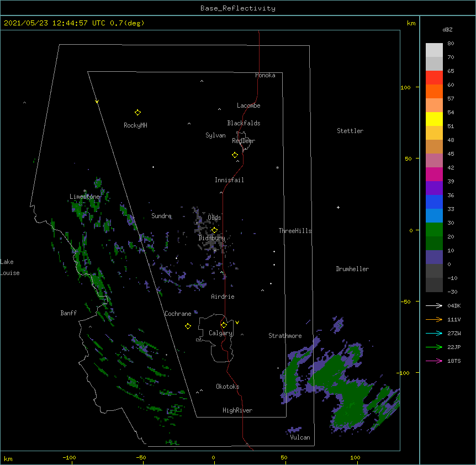Select yellow diamond marker below Cochrane
This screenshot has height=465, width=476.
point(188,326)
